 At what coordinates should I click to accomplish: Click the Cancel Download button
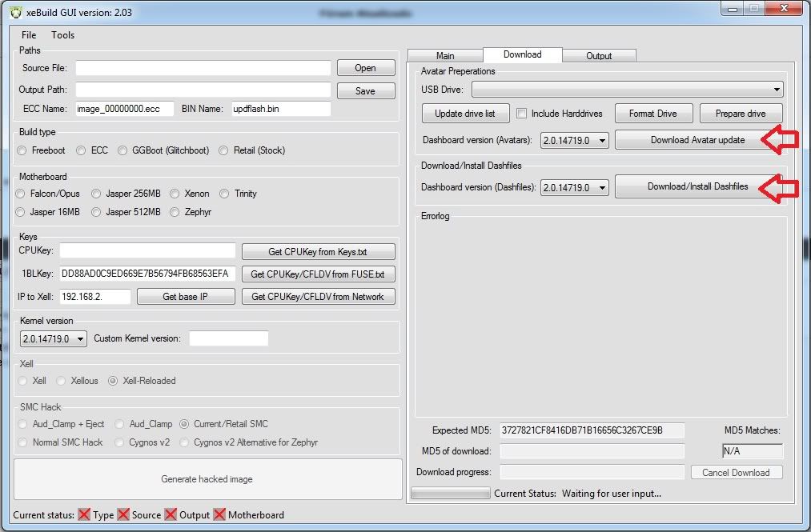(x=737, y=473)
